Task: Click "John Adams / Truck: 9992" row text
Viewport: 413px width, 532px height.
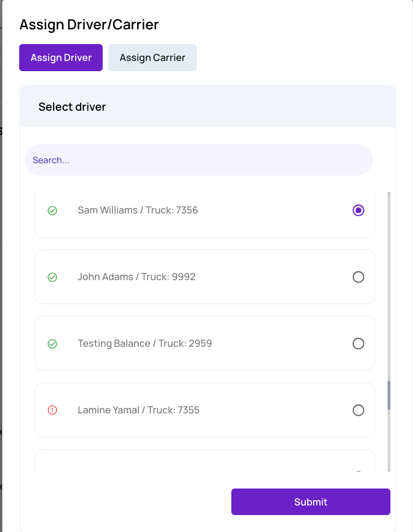Action: click(x=137, y=277)
